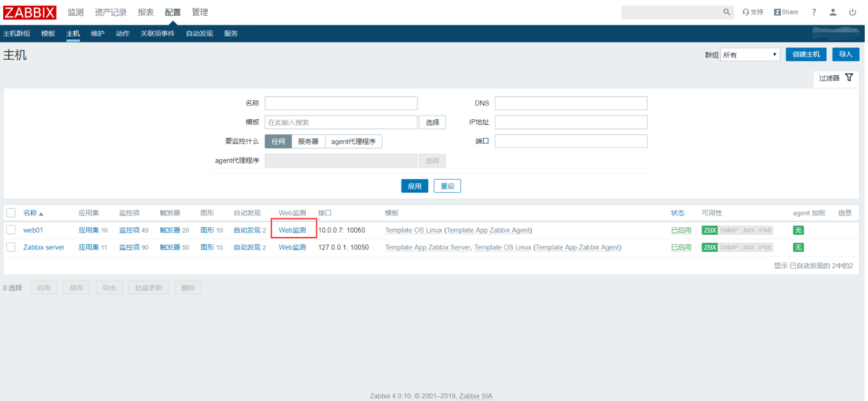
Task: Open 监控项 for web01
Action: click(x=129, y=230)
